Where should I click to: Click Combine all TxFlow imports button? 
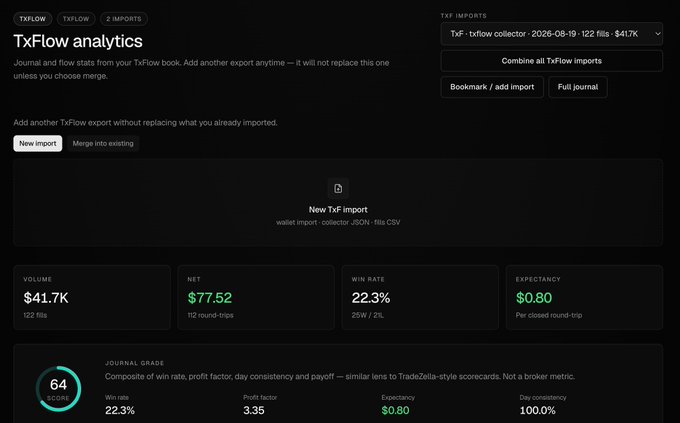551,61
